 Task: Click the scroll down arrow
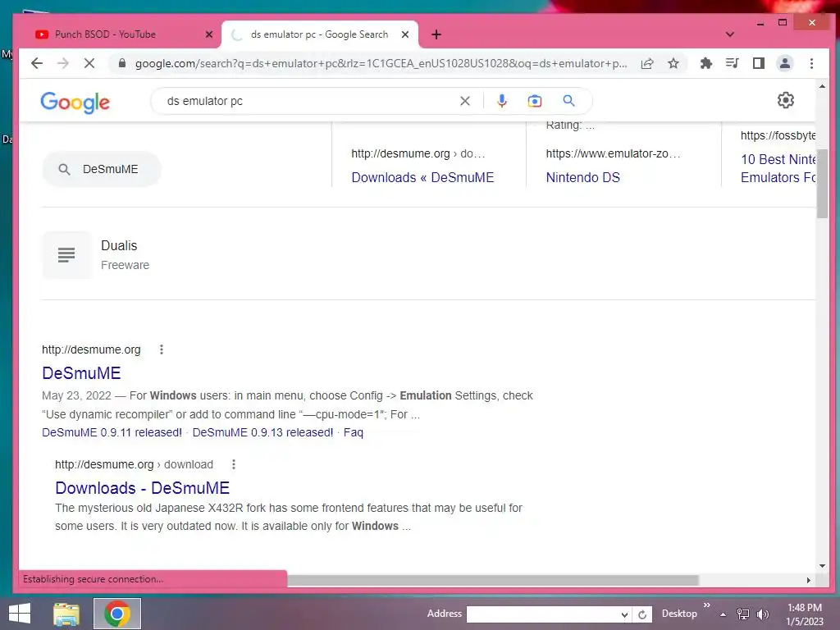822,566
